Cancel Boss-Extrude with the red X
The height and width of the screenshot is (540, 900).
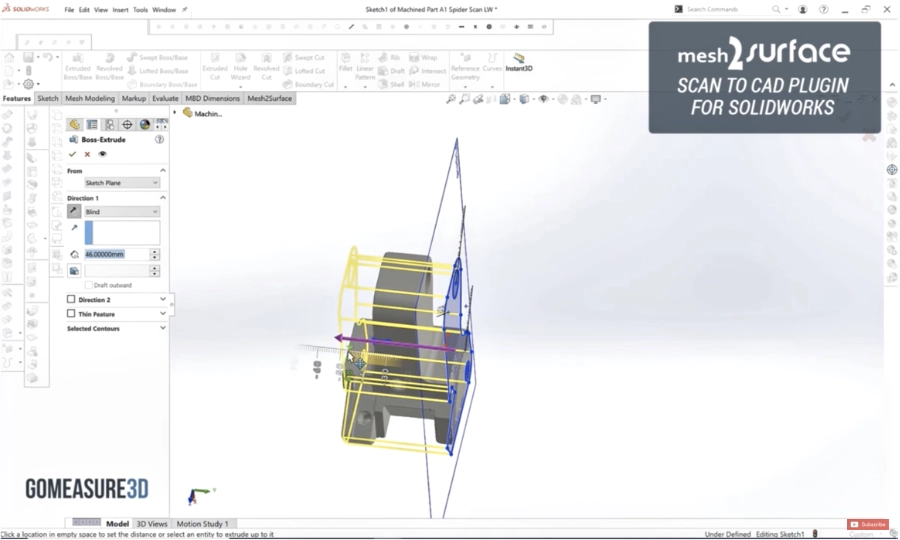(x=87, y=154)
